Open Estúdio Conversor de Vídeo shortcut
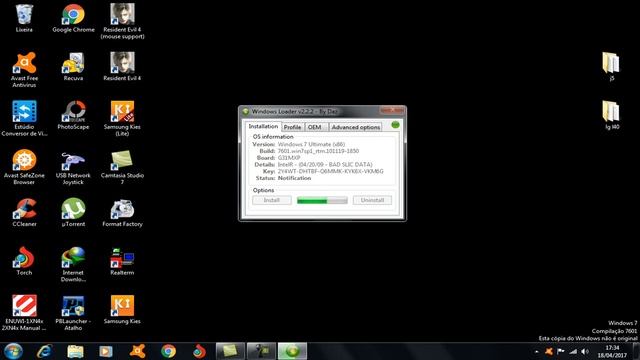 (24, 118)
